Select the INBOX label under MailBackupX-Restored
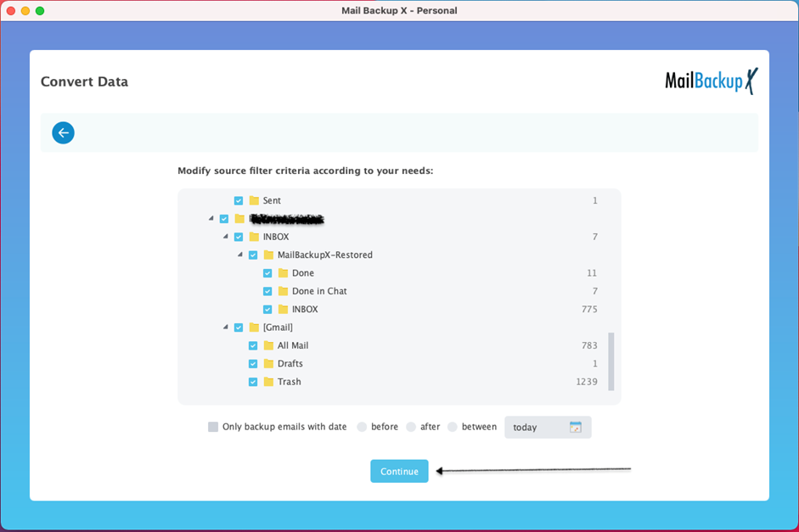The height and width of the screenshot is (532, 799). click(305, 309)
